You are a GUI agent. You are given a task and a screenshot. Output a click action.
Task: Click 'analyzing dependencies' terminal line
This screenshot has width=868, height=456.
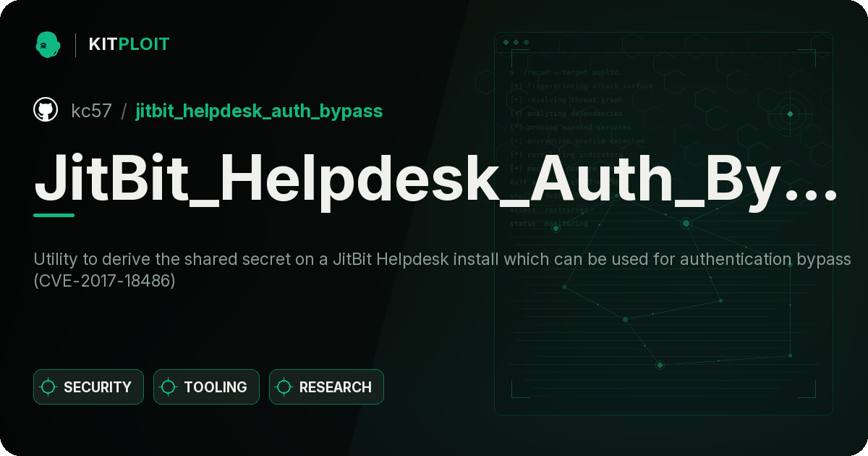point(566,114)
